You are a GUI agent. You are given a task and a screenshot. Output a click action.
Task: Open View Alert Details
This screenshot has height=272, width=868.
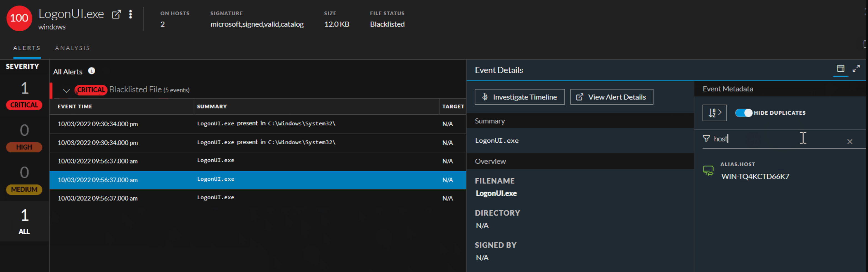click(x=611, y=97)
